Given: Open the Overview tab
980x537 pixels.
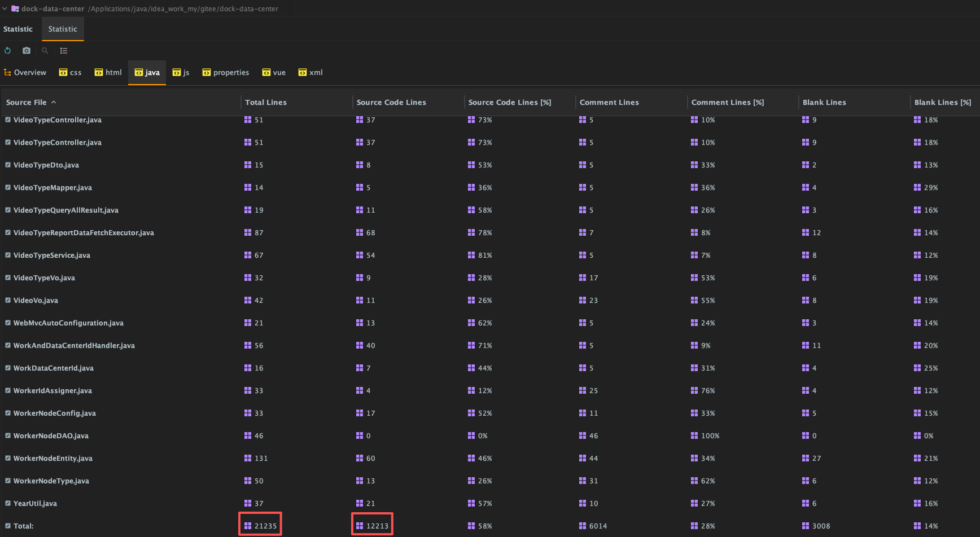Looking at the screenshot, I should coord(25,73).
